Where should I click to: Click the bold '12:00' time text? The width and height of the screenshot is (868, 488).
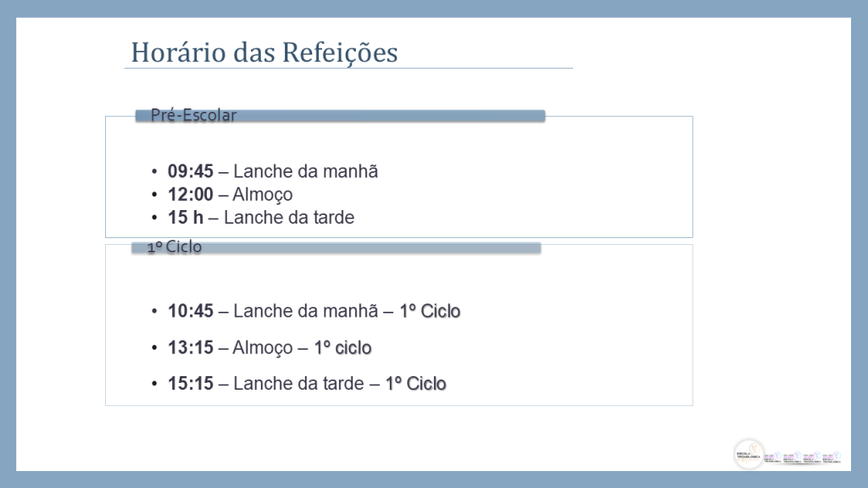(191, 195)
